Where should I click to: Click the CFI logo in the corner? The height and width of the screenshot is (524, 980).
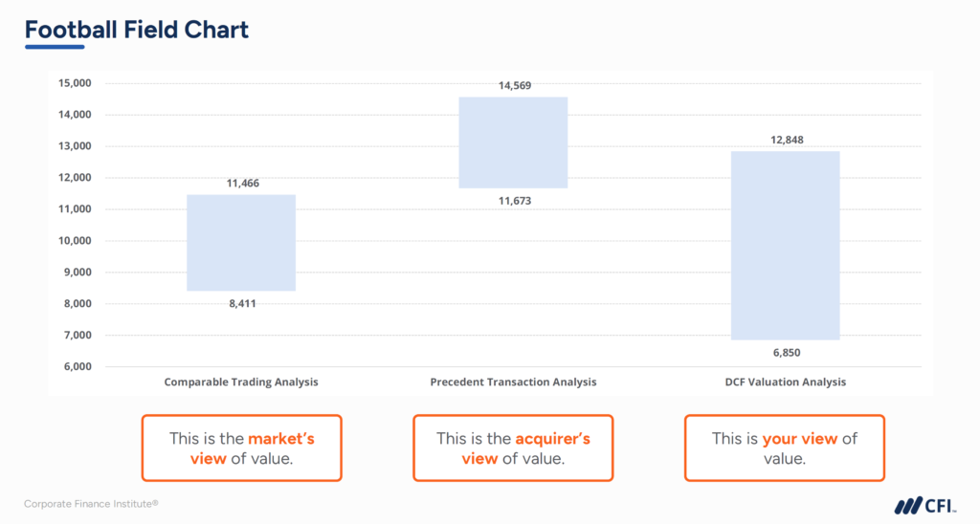[x=925, y=505]
